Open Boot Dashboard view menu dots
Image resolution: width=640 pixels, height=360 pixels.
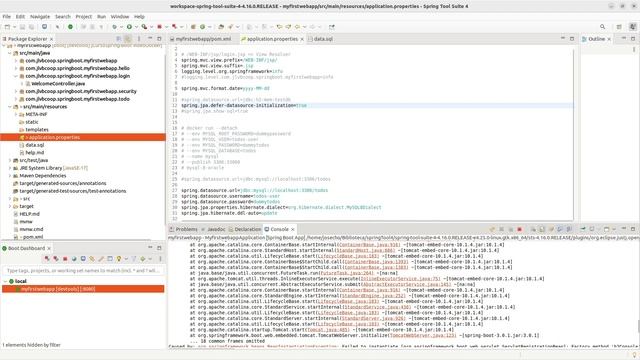tap(160, 259)
